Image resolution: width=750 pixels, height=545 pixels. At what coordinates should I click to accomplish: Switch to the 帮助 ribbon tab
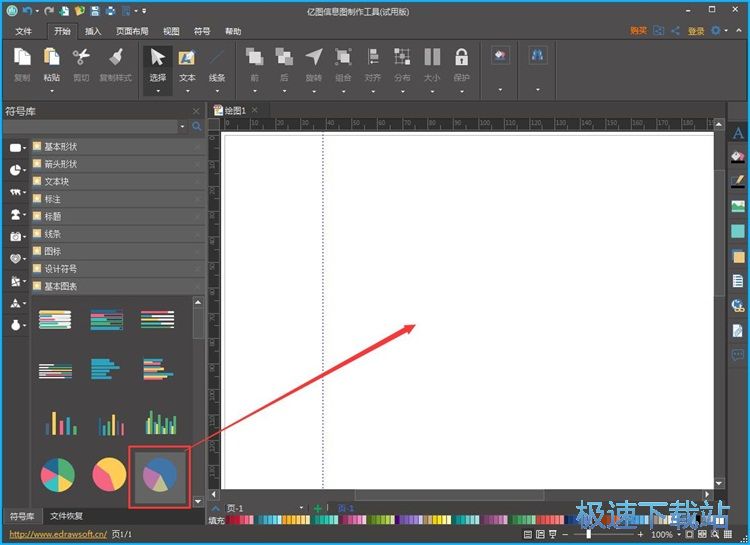(233, 31)
